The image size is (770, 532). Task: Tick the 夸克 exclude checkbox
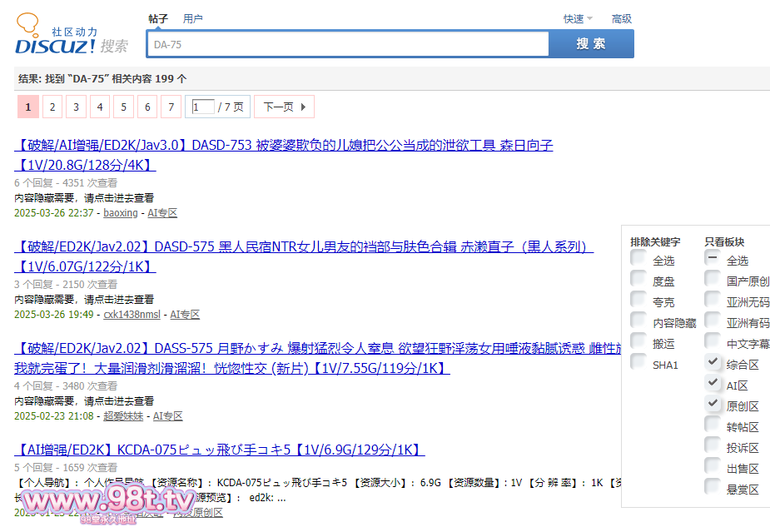click(638, 301)
